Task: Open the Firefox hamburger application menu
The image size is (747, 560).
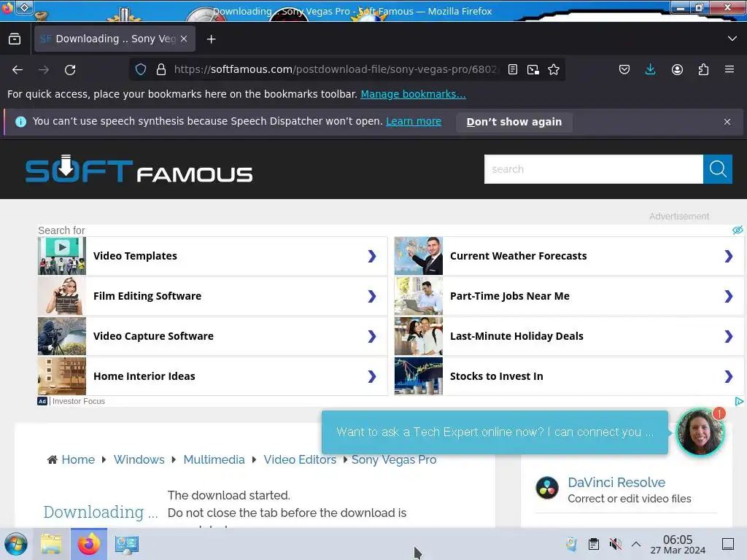Action: tap(729, 69)
